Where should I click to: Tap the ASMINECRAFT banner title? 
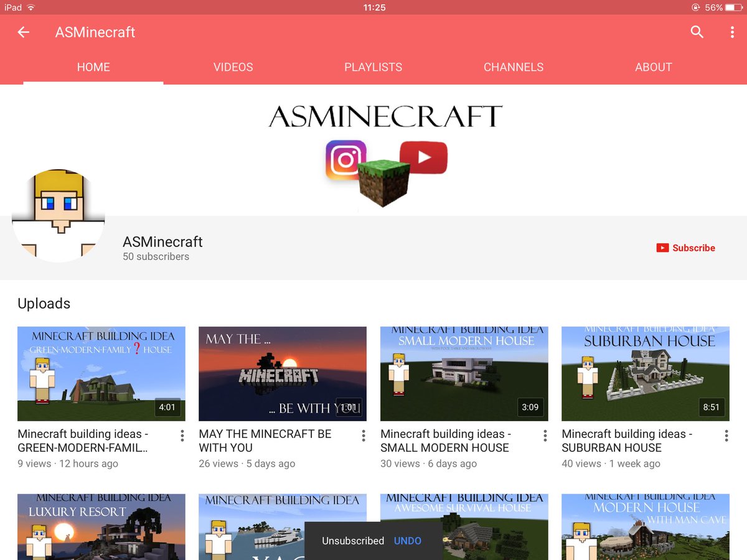coord(385,116)
